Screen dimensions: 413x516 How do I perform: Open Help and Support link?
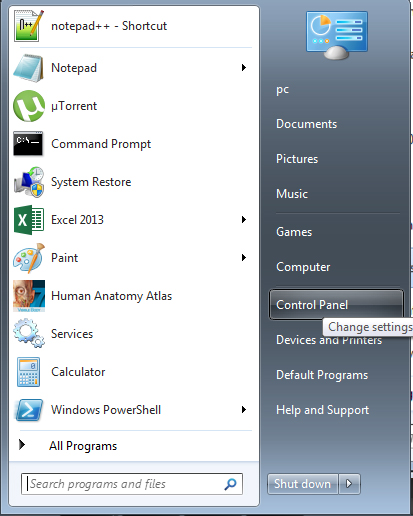coord(322,410)
